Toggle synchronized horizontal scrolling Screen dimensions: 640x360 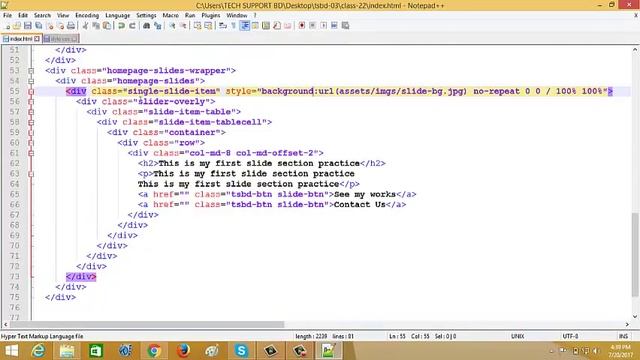click(209, 26)
